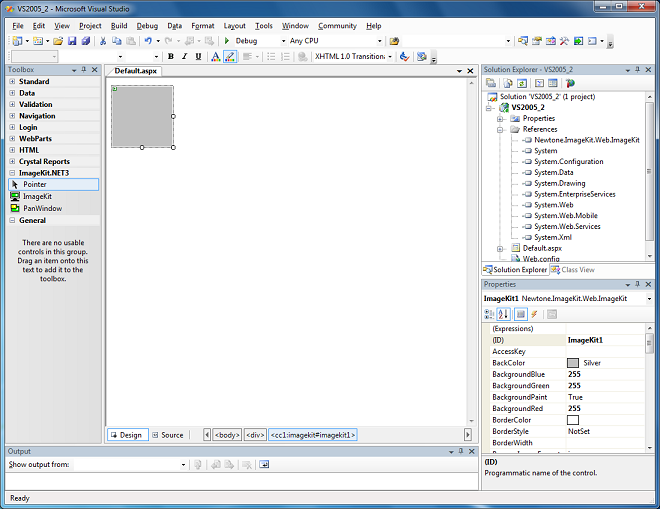Toggle word wrap icon in Output panel

(x=264, y=464)
